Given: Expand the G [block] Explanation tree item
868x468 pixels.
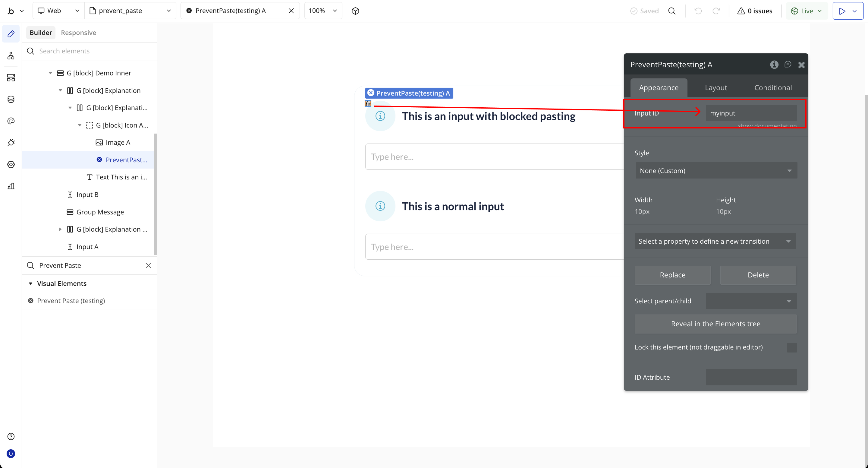Looking at the screenshot, I should coord(60,229).
